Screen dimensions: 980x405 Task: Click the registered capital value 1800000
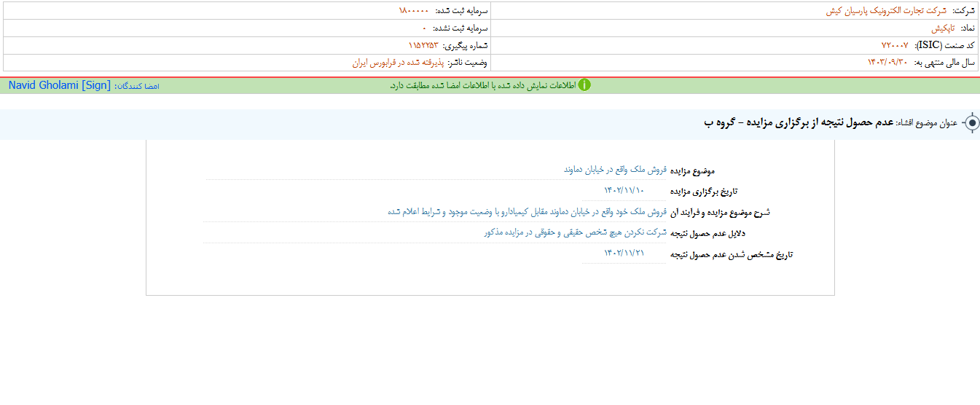(x=413, y=11)
